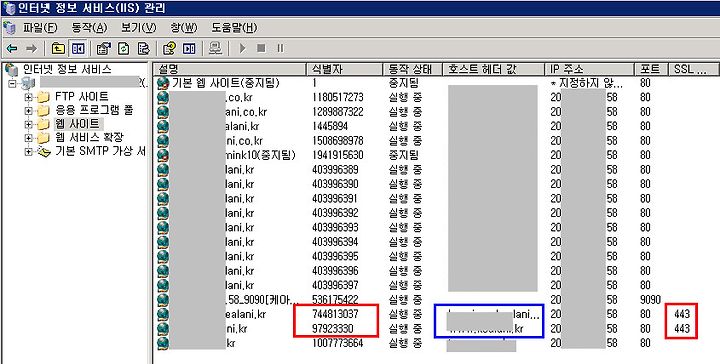Click stopped-site icon of mink10(중지됨) row
Image resolution: width=720 pixels, height=364 pixels.
point(163,155)
